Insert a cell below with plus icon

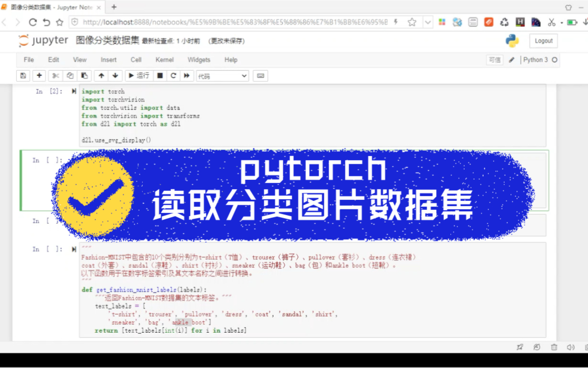39,76
